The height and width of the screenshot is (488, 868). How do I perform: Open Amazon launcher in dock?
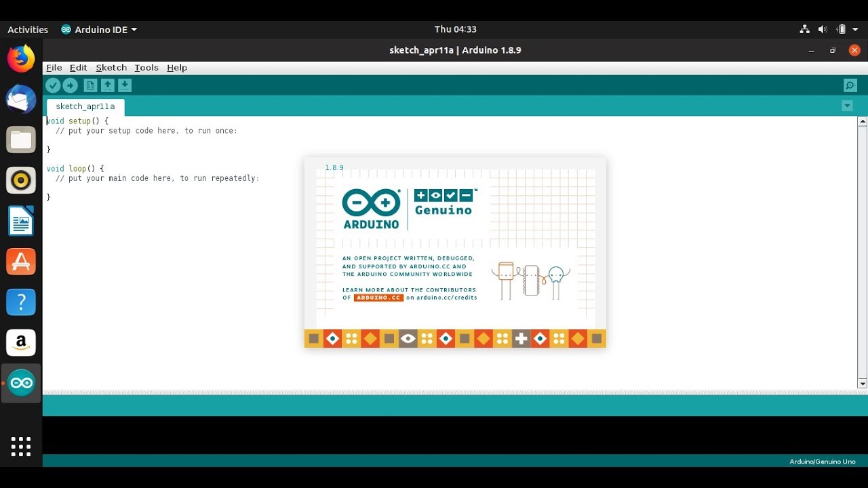[21, 343]
